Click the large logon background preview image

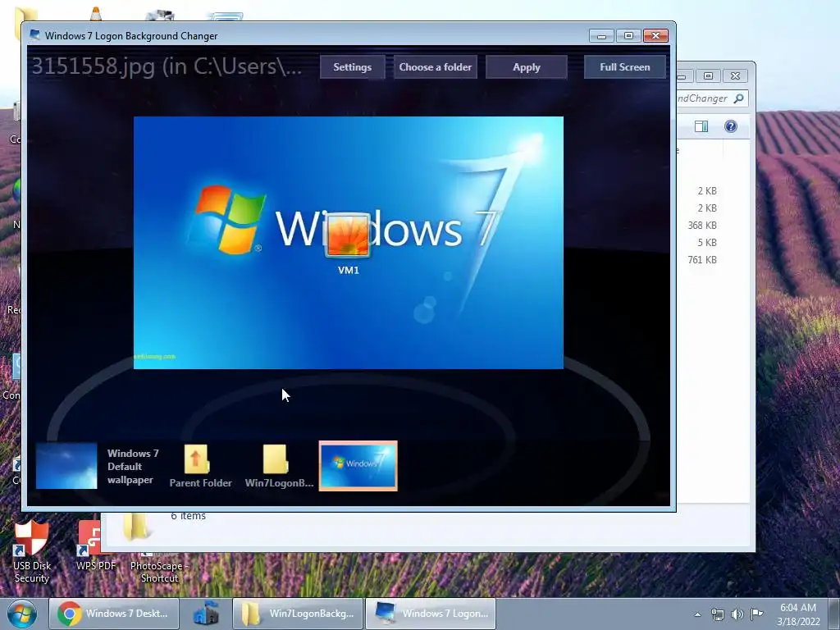pyautogui.click(x=348, y=242)
